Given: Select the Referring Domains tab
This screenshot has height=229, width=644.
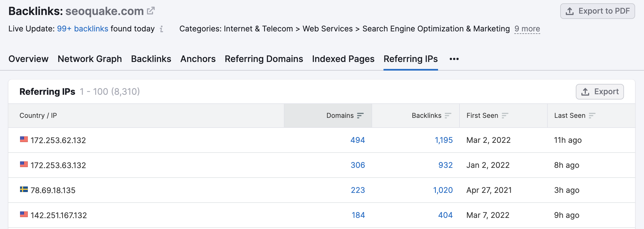Looking at the screenshot, I should 264,59.
